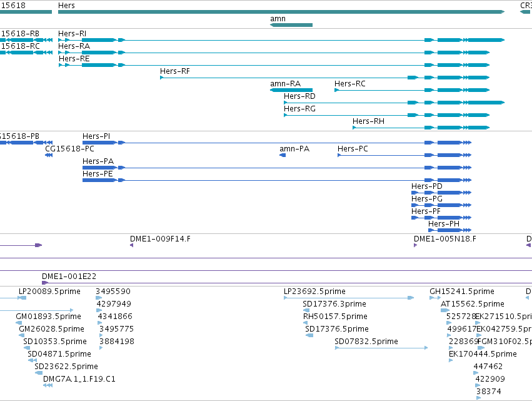Click the CG15618-PC protein label
This screenshot has width=532, height=401.
(x=69, y=149)
